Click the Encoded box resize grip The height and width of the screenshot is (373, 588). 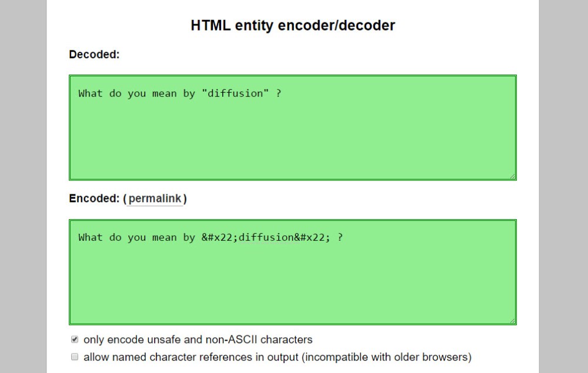point(513,321)
